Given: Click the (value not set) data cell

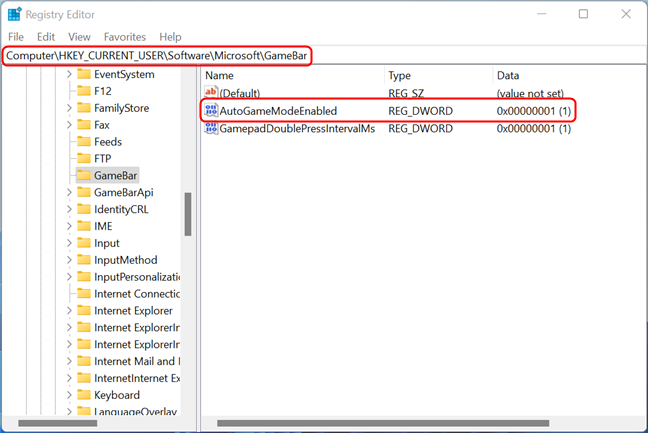Looking at the screenshot, I should click(530, 93).
